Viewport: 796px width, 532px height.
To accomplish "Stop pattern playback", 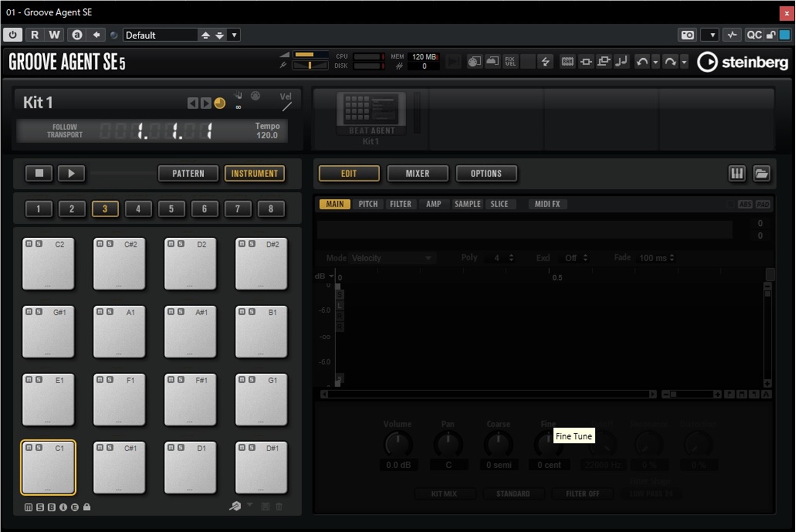I will point(39,173).
